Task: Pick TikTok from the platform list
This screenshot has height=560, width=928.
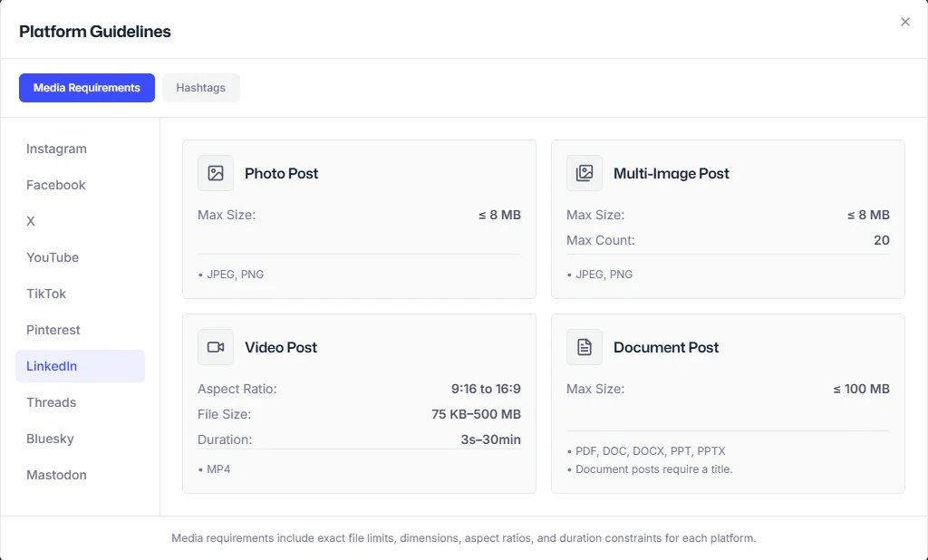Action: point(81,294)
